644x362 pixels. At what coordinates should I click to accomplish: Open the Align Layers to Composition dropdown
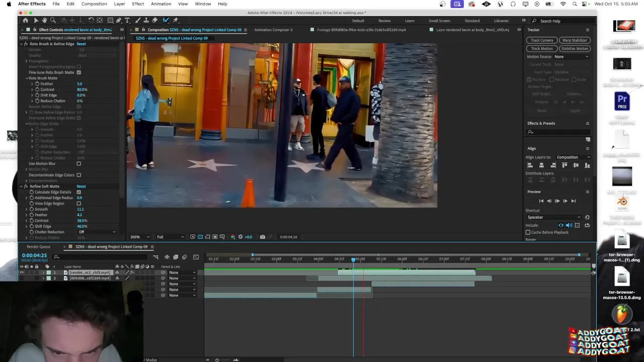(573, 157)
